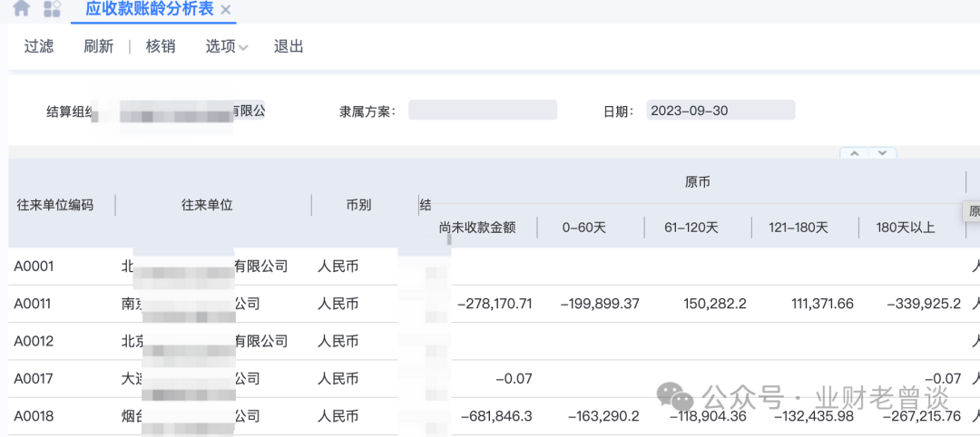Click 过滤 in the toolbar
980x437 pixels.
(x=39, y=46)
